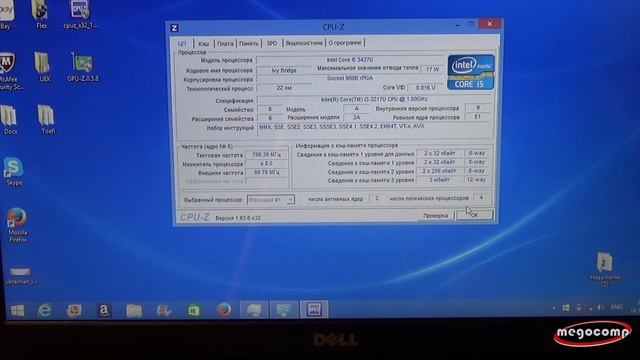Click the external bus speed value
640x360 pixels.
coord(266,172)
